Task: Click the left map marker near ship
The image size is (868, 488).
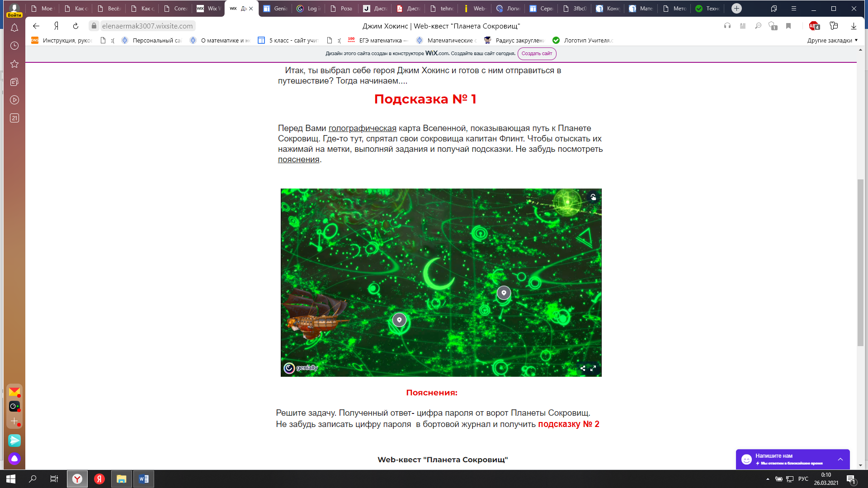Action: (x=399, y=320)
